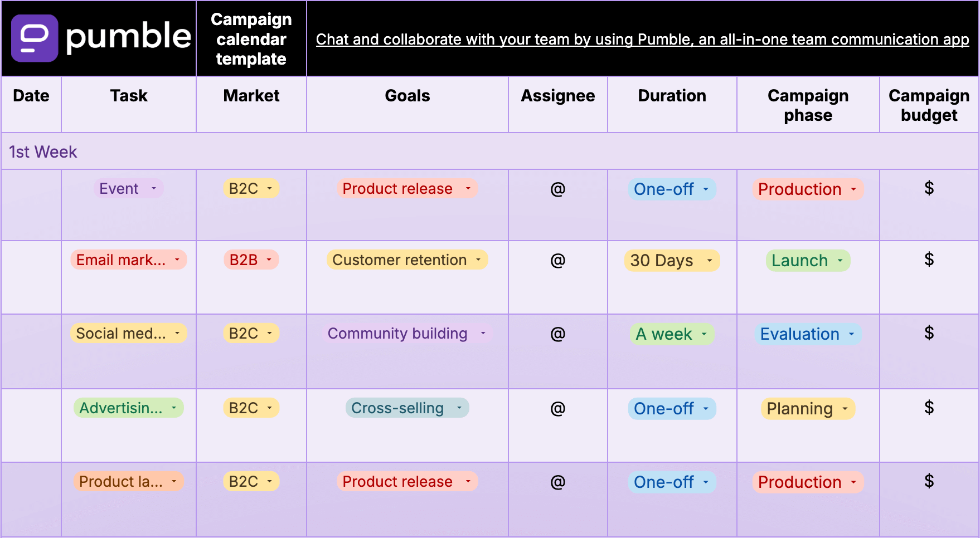Select the 1st Week section row
Image resolution: width=980 pixels, height=538 pixels.
click(x=489, y=151)
